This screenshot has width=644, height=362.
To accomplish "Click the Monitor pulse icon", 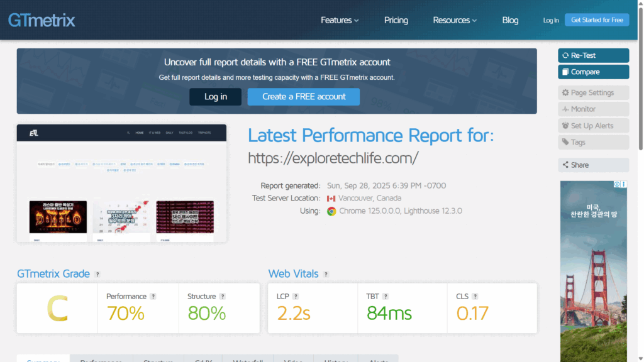I will tap(565, 109).
